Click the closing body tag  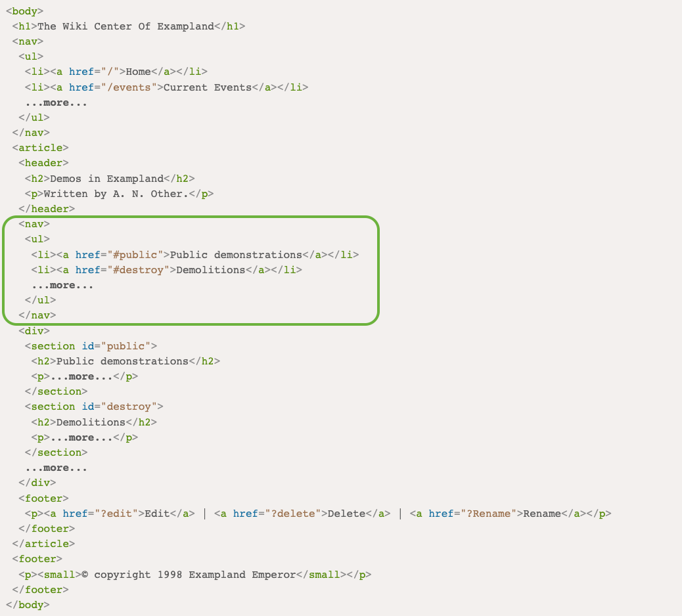coord(28,605)
